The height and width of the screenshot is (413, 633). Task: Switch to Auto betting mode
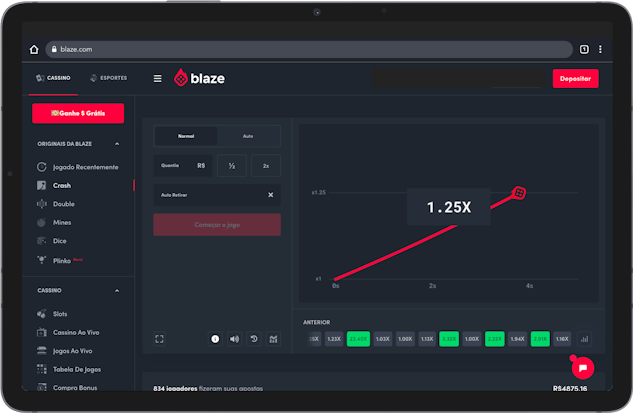coord(248,136)
